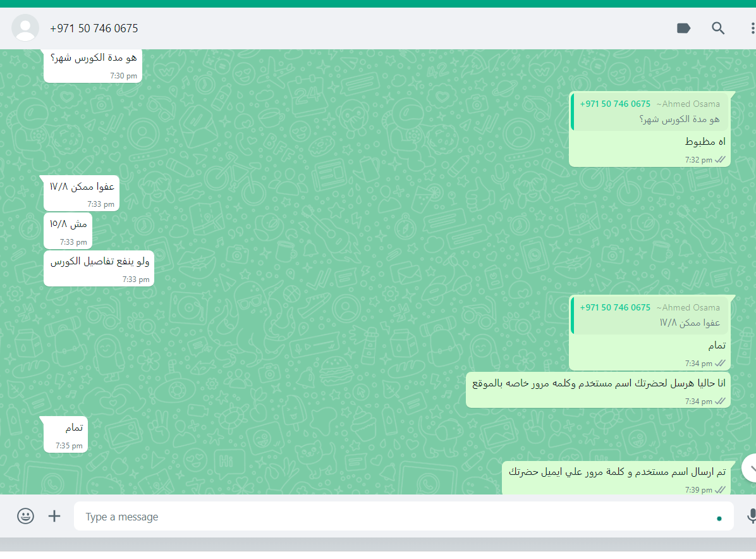Screen dimensions: 756x559
Task: Jump to latest messages with the scroll-down button
Action: pyautogui.click(x=750, y=468)
